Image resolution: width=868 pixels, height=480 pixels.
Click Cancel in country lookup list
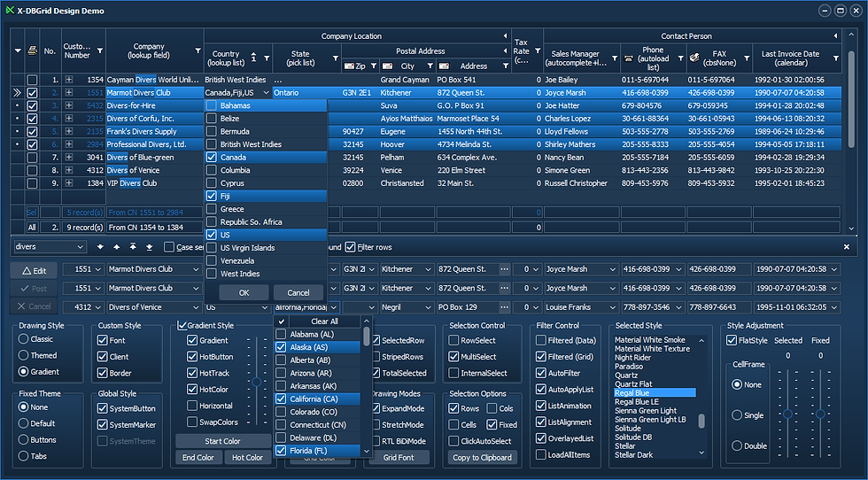pyautogui.click(x=298, y=293)
